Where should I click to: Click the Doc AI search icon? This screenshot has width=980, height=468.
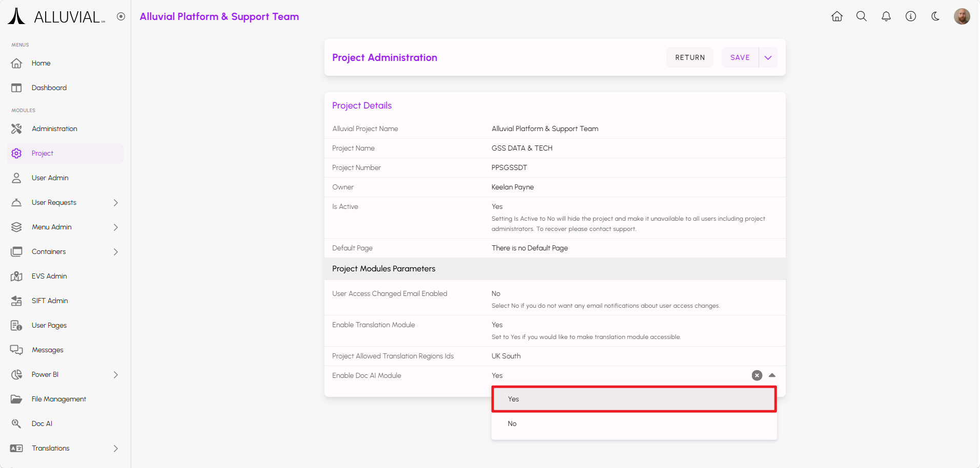(x=16, y=424)
